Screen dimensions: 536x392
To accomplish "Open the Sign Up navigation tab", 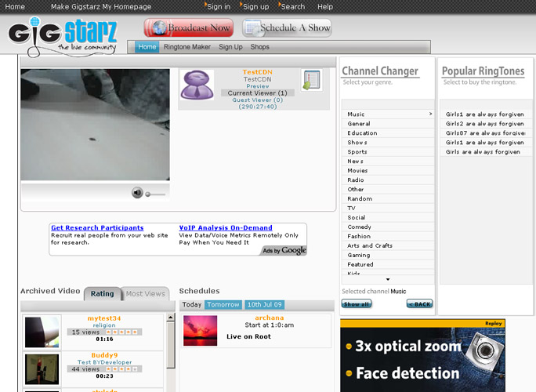I will pos(230,47).
